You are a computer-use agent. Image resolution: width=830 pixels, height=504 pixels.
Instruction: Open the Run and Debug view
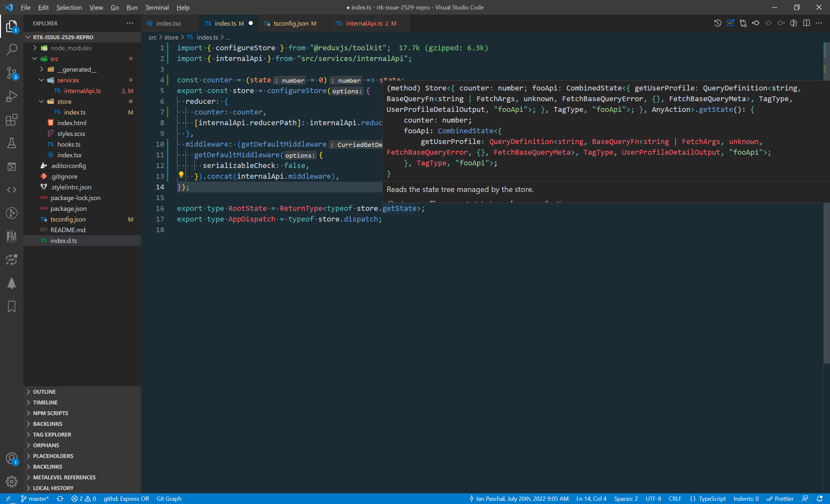pos(11,96)
